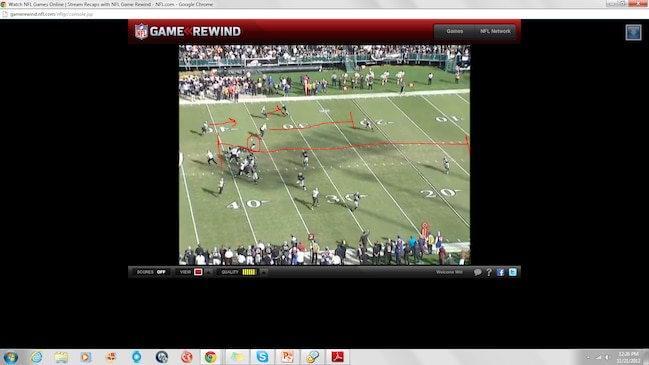Open the Windows Start menu orb
The width and height of the screenshot is (649, 365).
click(10, 357)
